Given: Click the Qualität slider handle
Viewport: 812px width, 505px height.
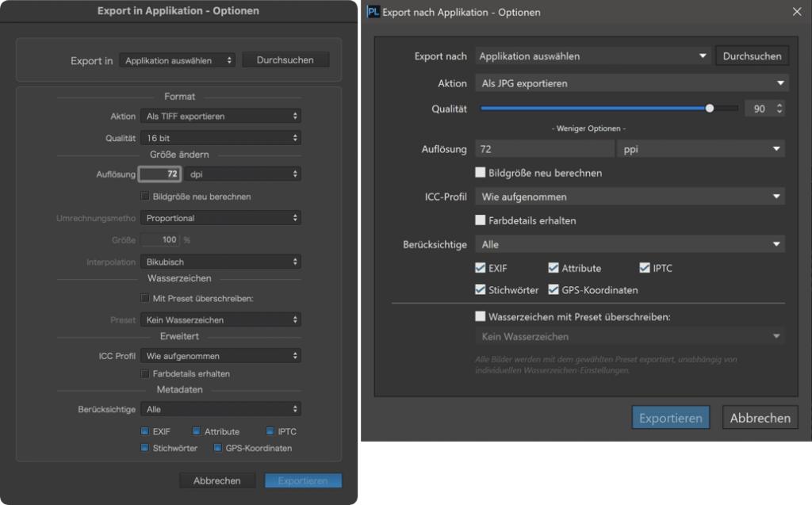Looking at the screenshot, I should (x=710, y=109).
